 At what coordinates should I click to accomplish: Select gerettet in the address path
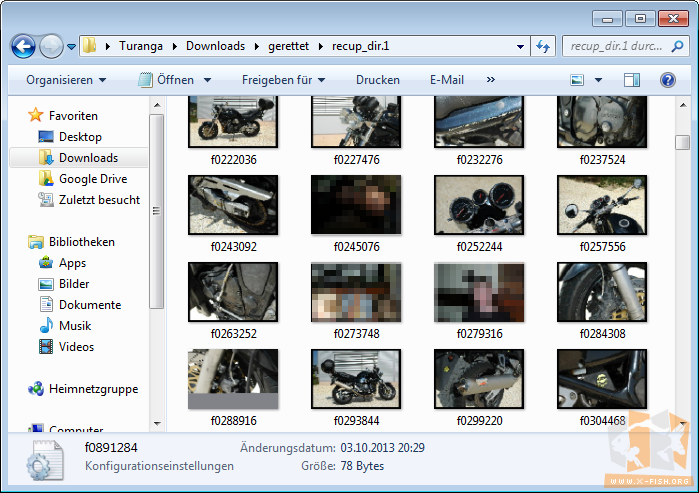288,46
